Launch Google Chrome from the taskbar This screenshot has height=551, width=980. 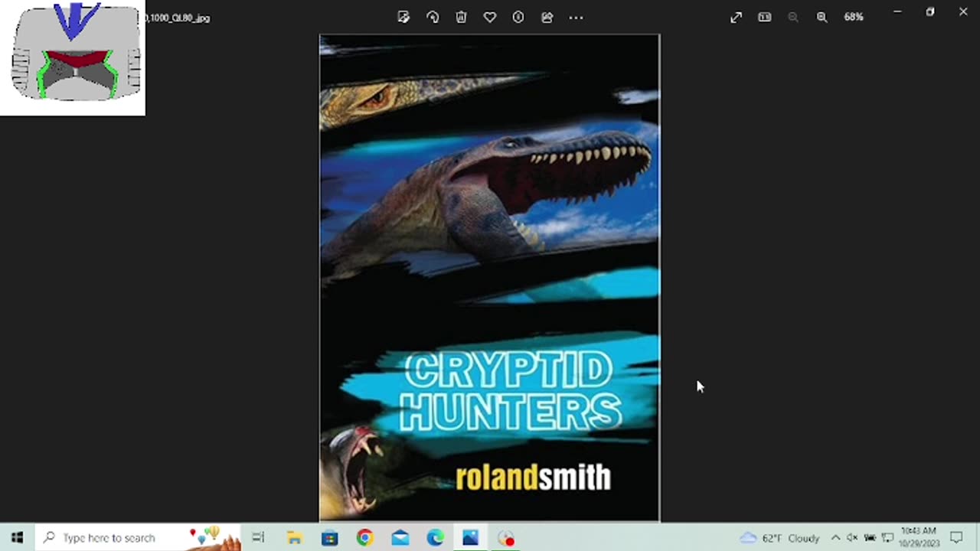click(x=364, y=538)
